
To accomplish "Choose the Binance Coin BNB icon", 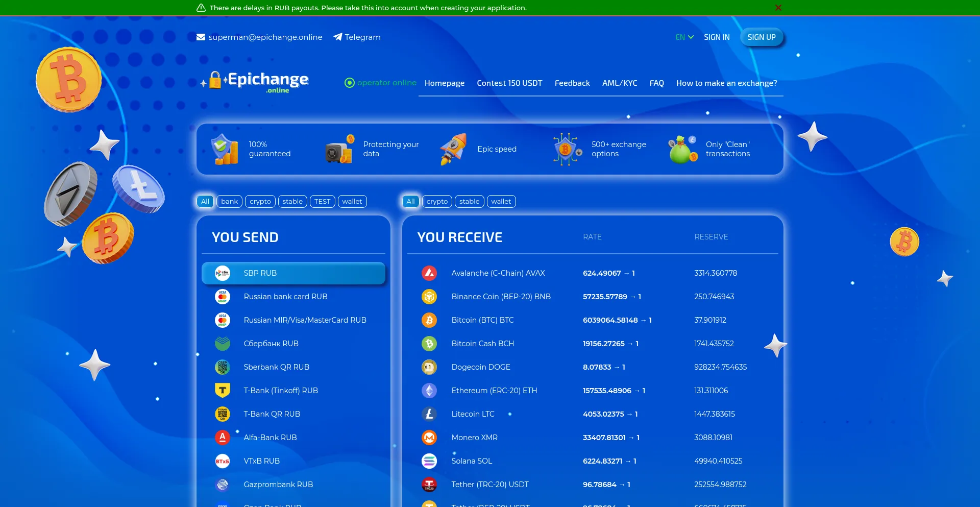I will 429,297.
